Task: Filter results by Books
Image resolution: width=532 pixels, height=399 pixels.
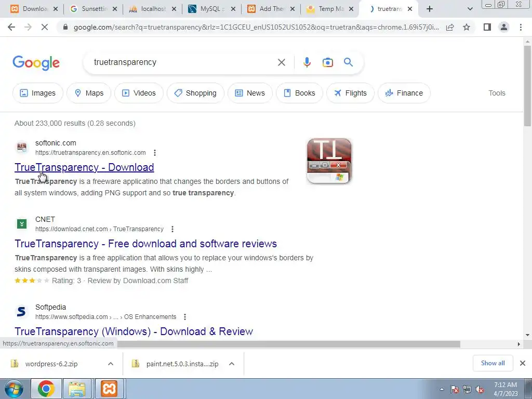Action: (299, 93)
